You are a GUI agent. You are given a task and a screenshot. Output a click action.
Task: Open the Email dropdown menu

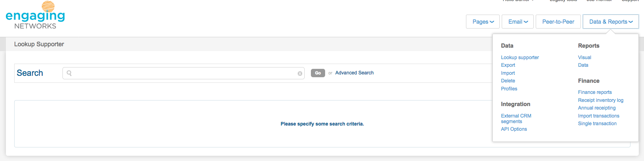coord(518,22)
